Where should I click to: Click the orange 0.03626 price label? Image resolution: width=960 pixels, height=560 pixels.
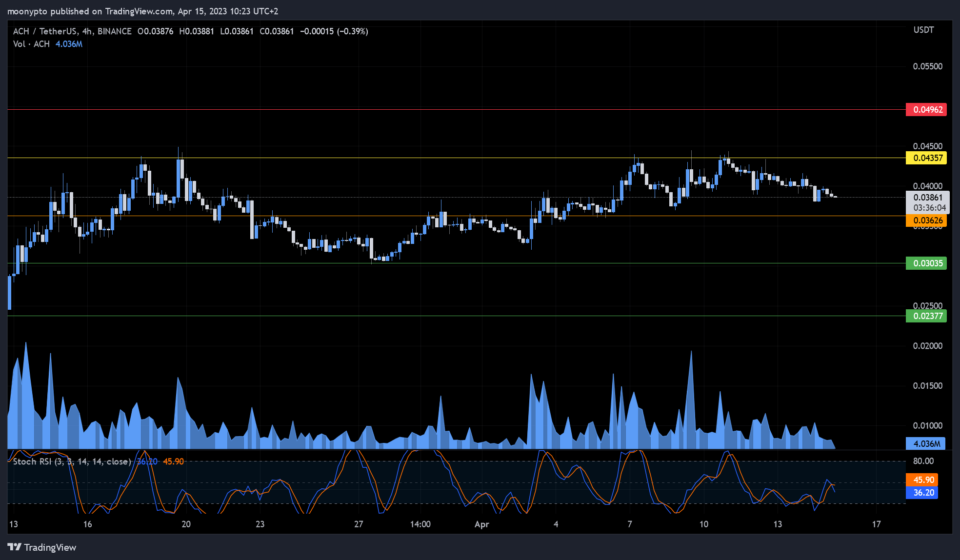[x=926, y=220]
